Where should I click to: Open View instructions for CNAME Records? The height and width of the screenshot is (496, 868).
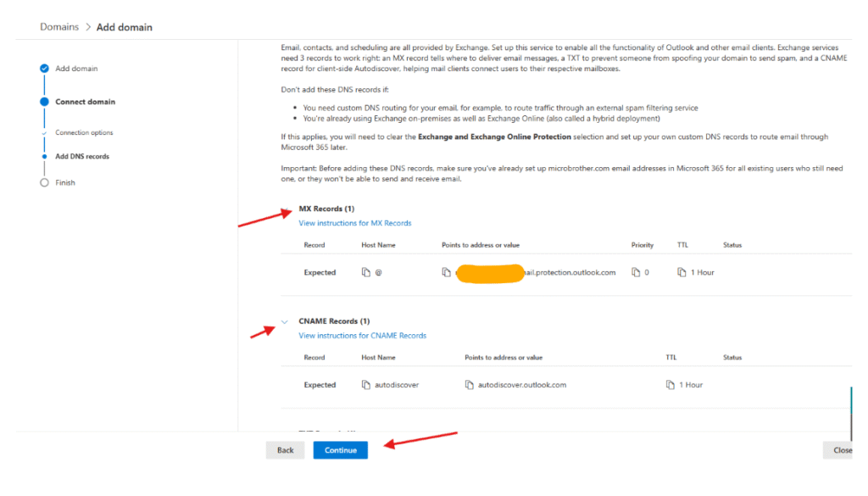362,336
